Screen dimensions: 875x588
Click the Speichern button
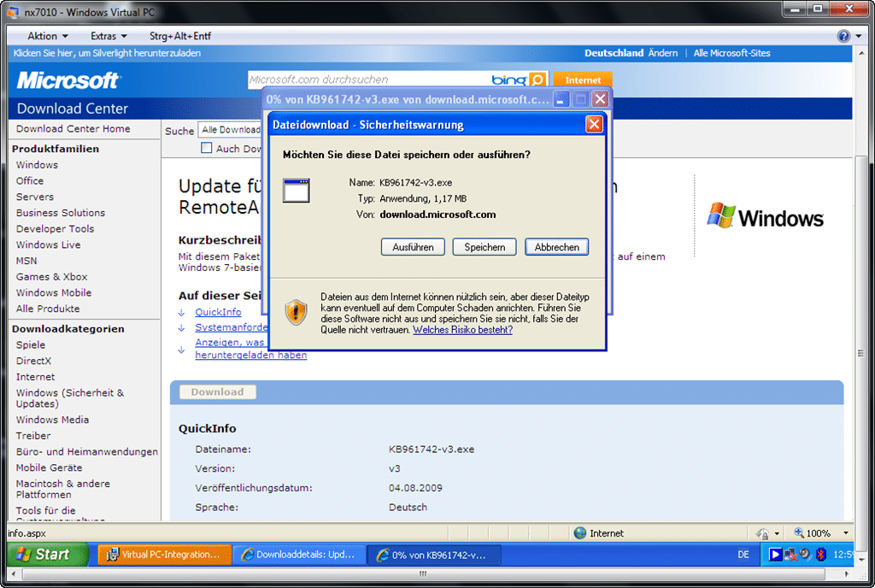[x=484, y=247]
